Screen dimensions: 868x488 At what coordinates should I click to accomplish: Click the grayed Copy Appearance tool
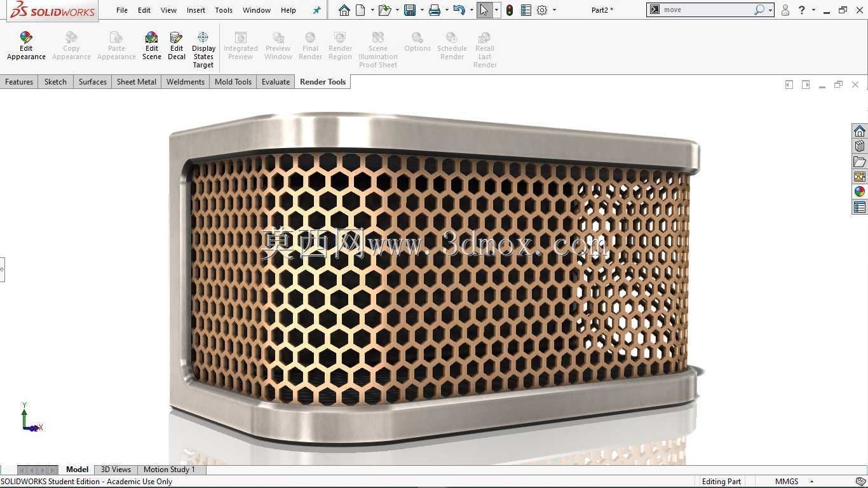[x=71, y=46]
